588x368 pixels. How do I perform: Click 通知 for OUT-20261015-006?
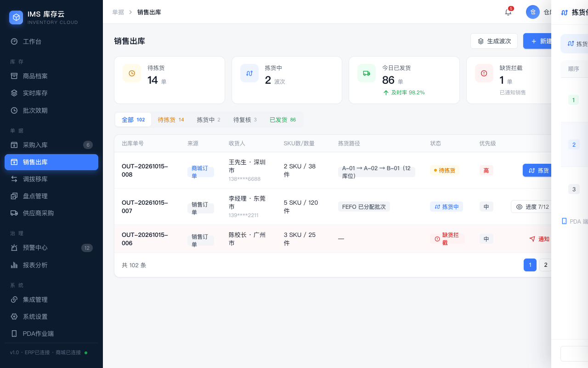pos(539,239)
